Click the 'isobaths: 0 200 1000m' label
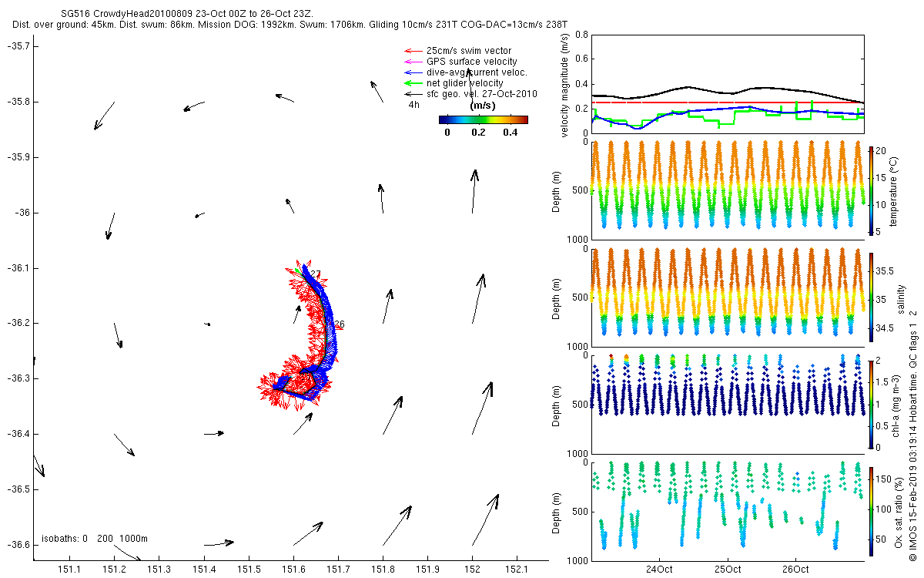This screenshot has height=578, width=924. [x=95, y=538]
